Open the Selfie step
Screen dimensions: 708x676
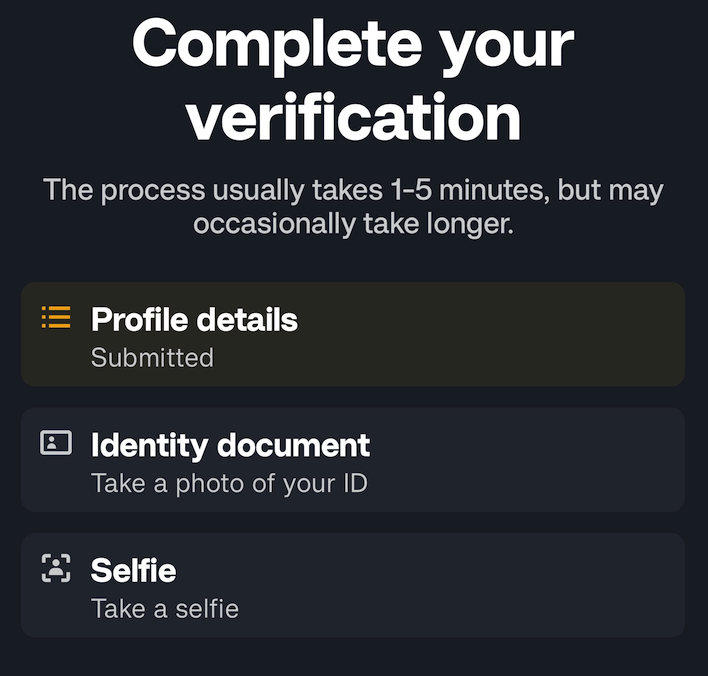tap(353, 585)
